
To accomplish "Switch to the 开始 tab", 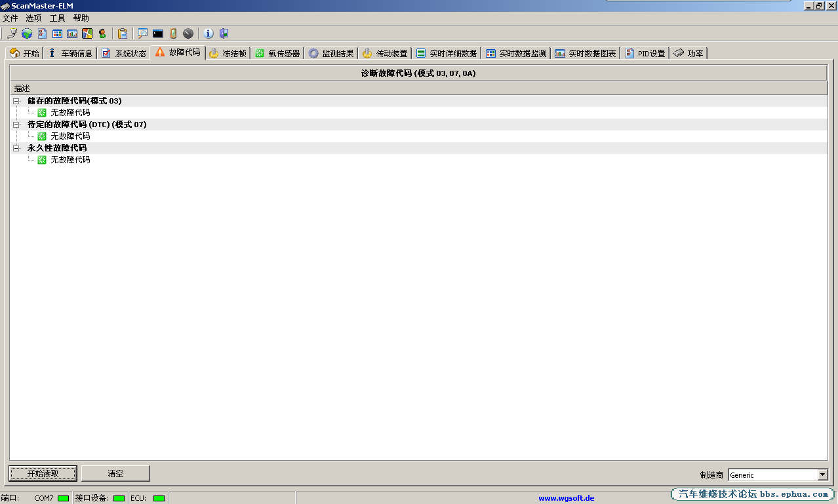I will [24, 53].
